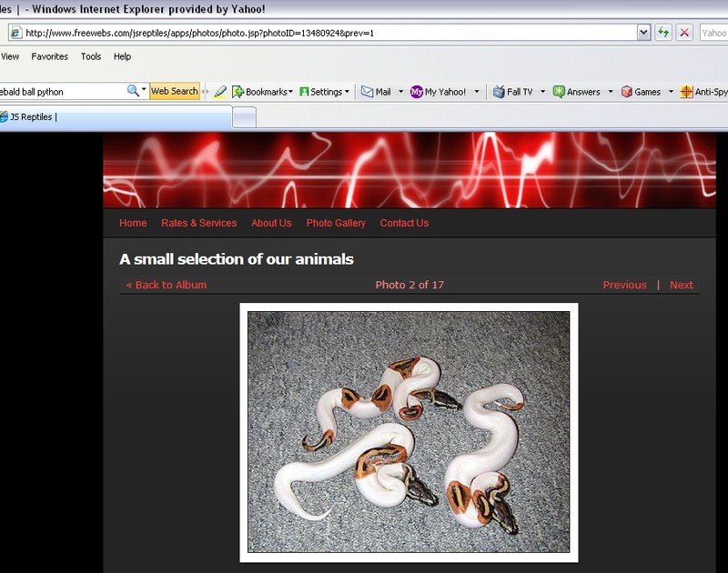
Task: Expand the Answers dropdown arrow
Action: pyautogui.click(x=610, y=92)
